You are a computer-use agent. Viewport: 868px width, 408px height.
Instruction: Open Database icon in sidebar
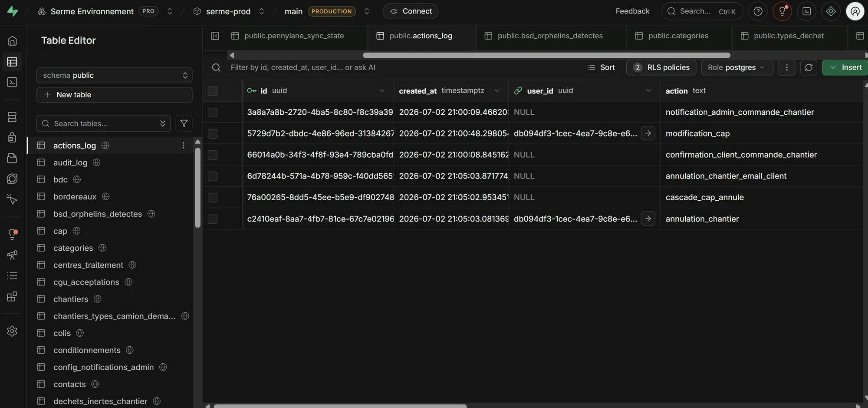[x=12, y=117]
